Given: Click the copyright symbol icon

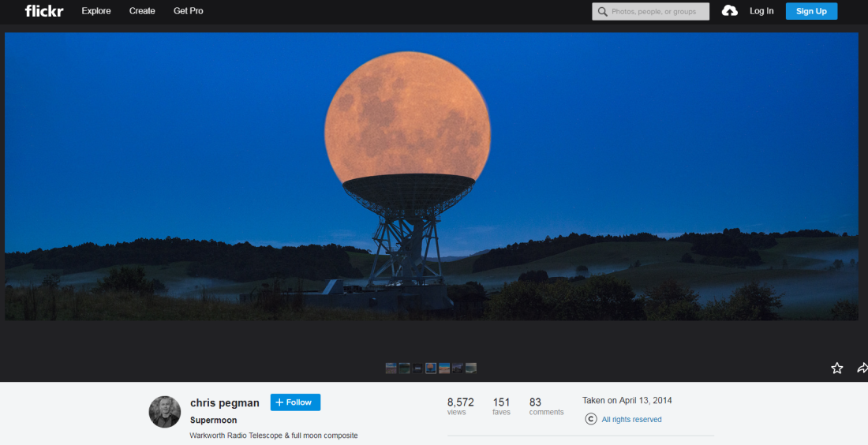Looking at the screenshot, I should click(591, 419).
